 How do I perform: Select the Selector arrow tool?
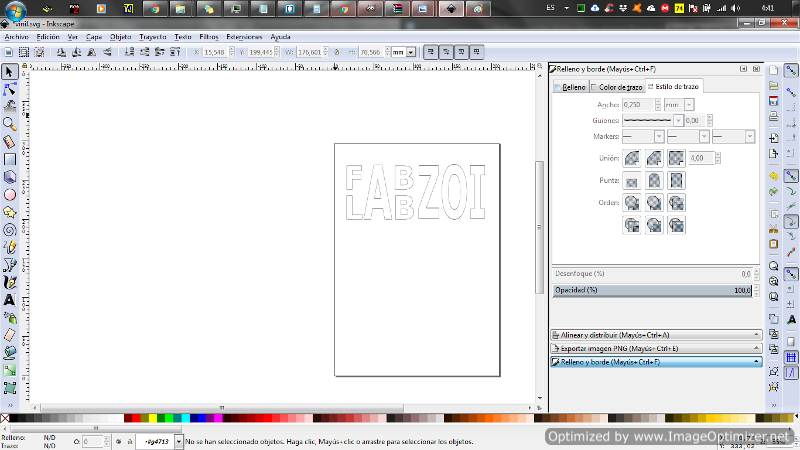(x=9, y=72)
